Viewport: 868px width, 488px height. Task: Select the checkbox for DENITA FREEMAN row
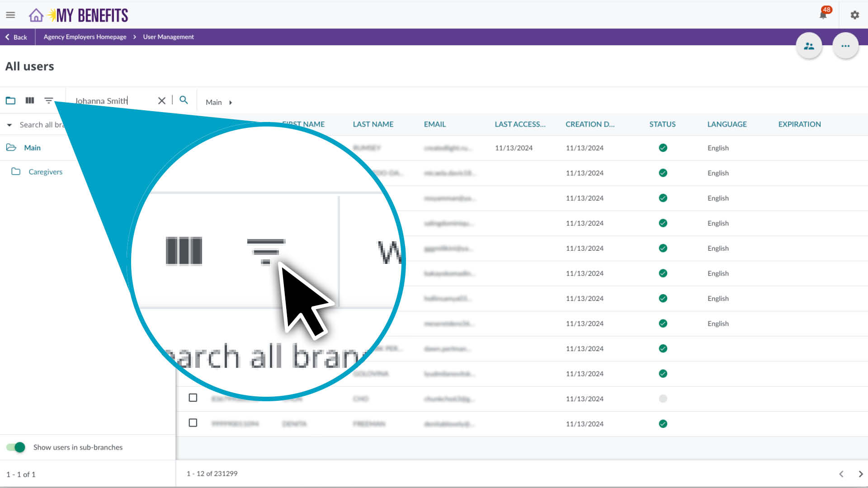[193, 423]
